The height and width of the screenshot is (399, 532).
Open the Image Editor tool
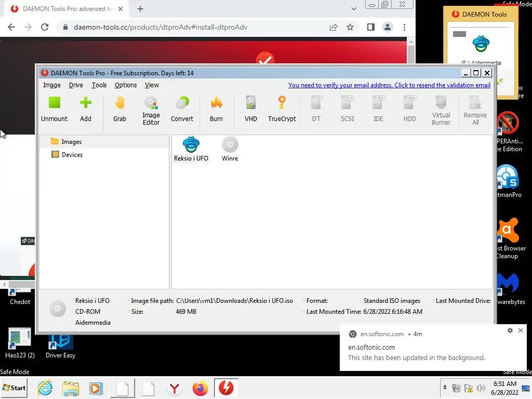point(151,111)
